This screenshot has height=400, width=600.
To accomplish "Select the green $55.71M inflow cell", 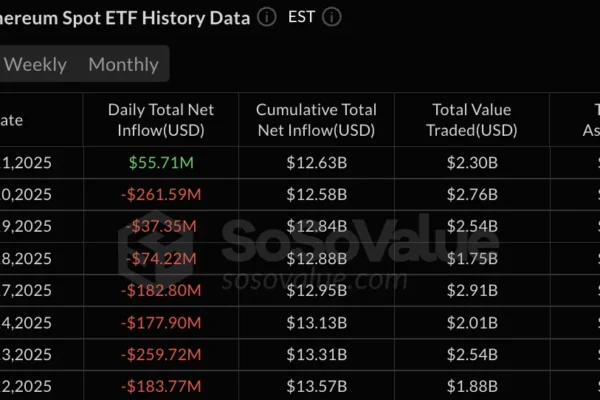I will coord(161,162).
